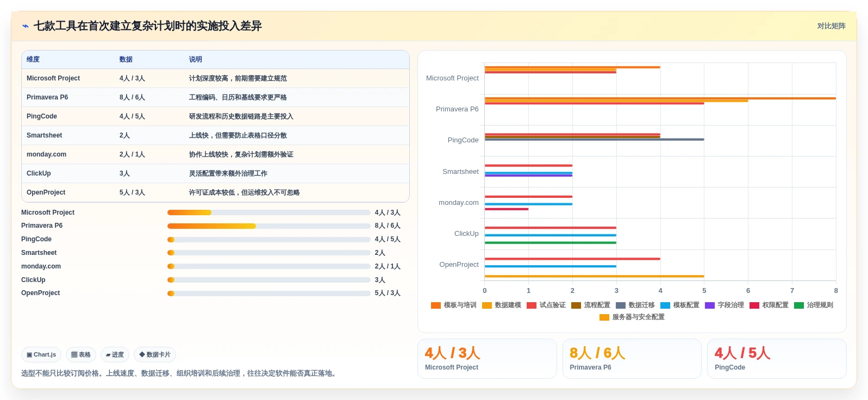Click the 灵活配置带来额外治理工作 description
Image resolution: width=868 pixels, height=400 pixels.
coord(228,173)
